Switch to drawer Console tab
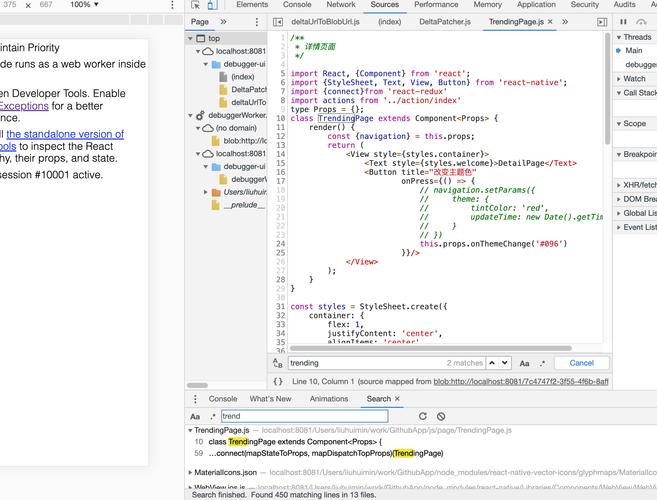657x500 pixels. coord(223,399)
